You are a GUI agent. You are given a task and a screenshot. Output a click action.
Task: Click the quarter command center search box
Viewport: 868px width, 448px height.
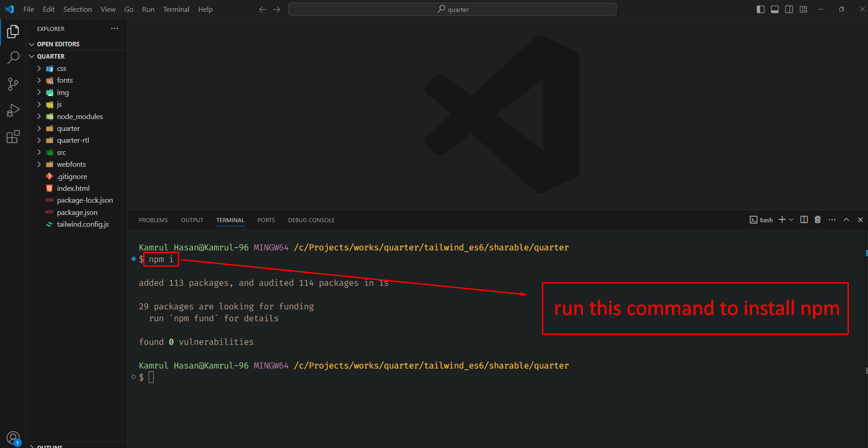pos(452,10)
